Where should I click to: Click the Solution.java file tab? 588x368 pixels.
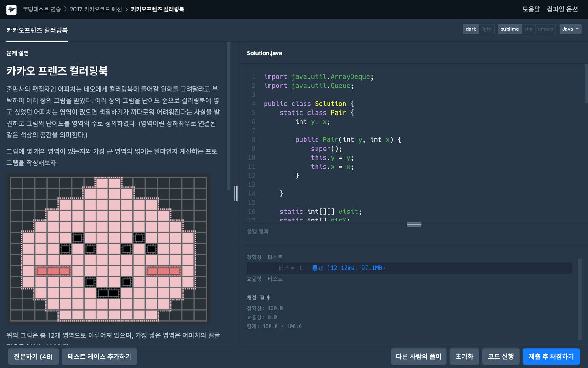pyautogui.click(x=264, y=53)
